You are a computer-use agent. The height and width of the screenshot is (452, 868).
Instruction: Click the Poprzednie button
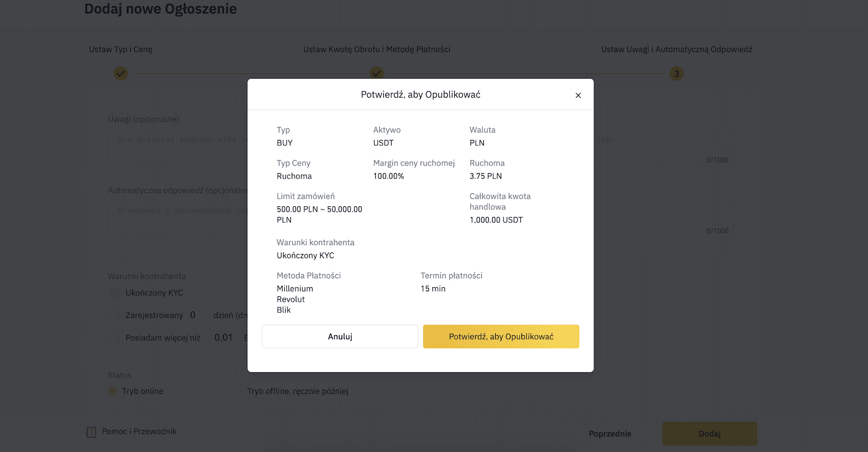[x=610, y=434]
